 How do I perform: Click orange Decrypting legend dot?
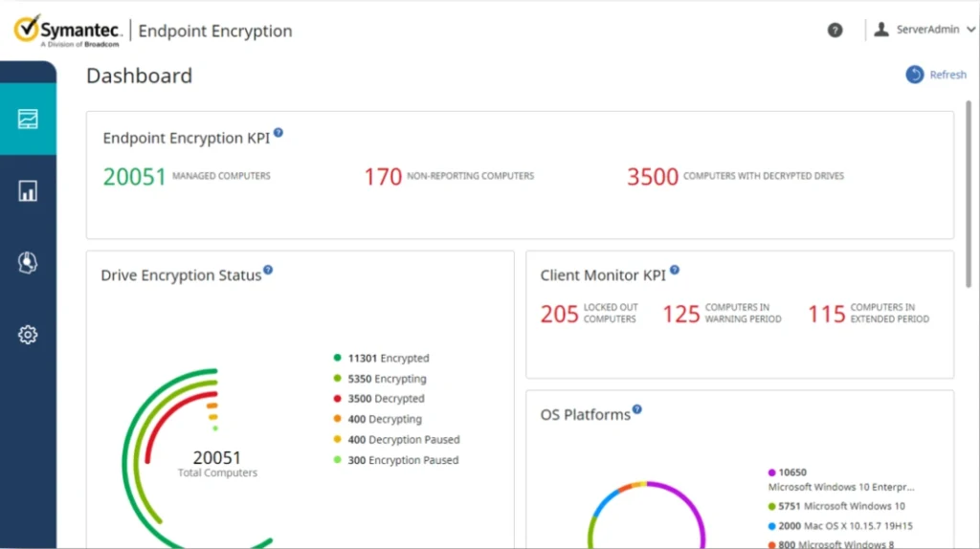coord(338,419)
